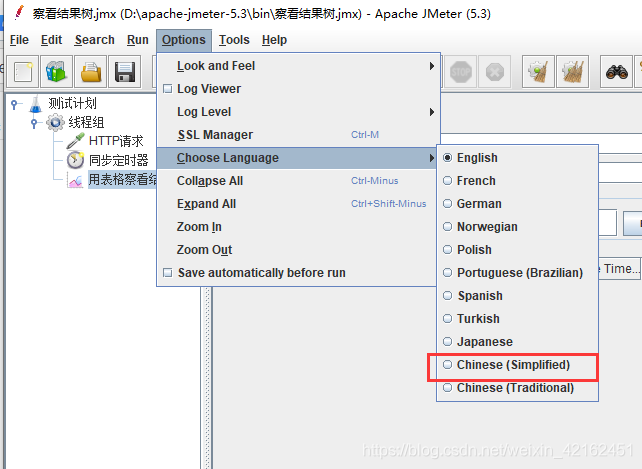642x469 pixels.
Task: Select Portuguese (Brazilian) language option
Action: point(517,272)
